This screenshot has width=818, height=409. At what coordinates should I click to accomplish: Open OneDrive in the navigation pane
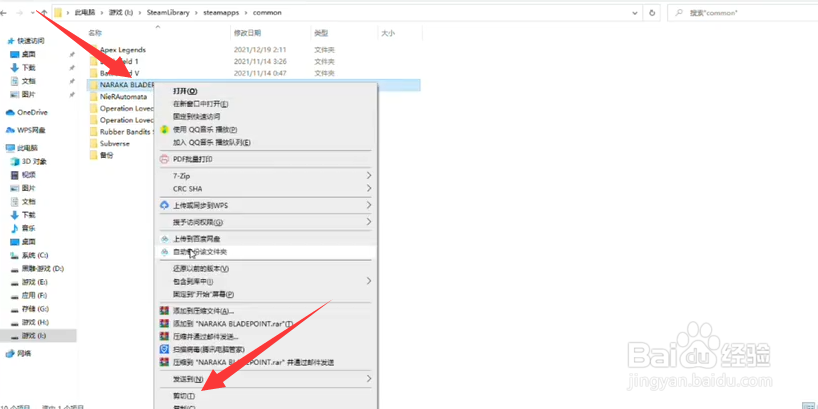32,112
